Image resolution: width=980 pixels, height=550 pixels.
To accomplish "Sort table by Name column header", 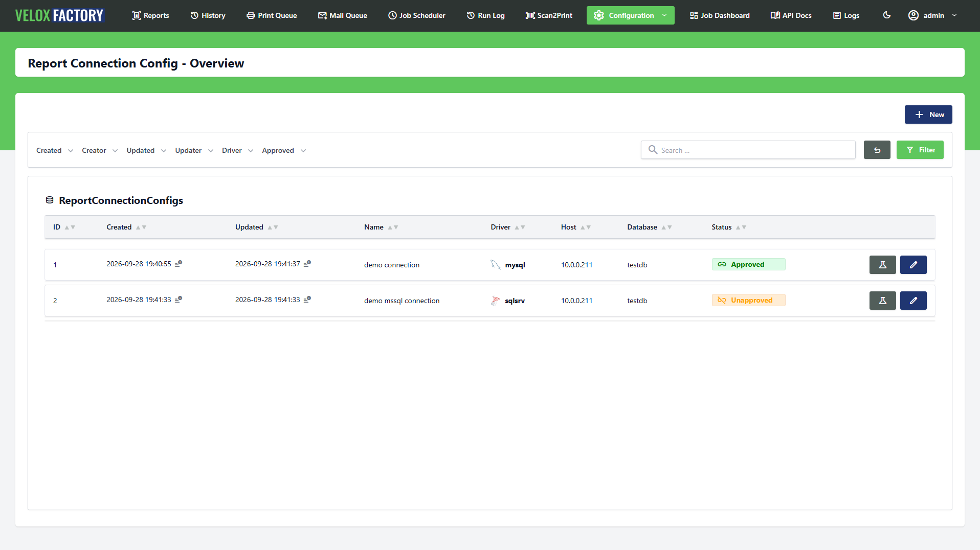I will pos(381,227).
